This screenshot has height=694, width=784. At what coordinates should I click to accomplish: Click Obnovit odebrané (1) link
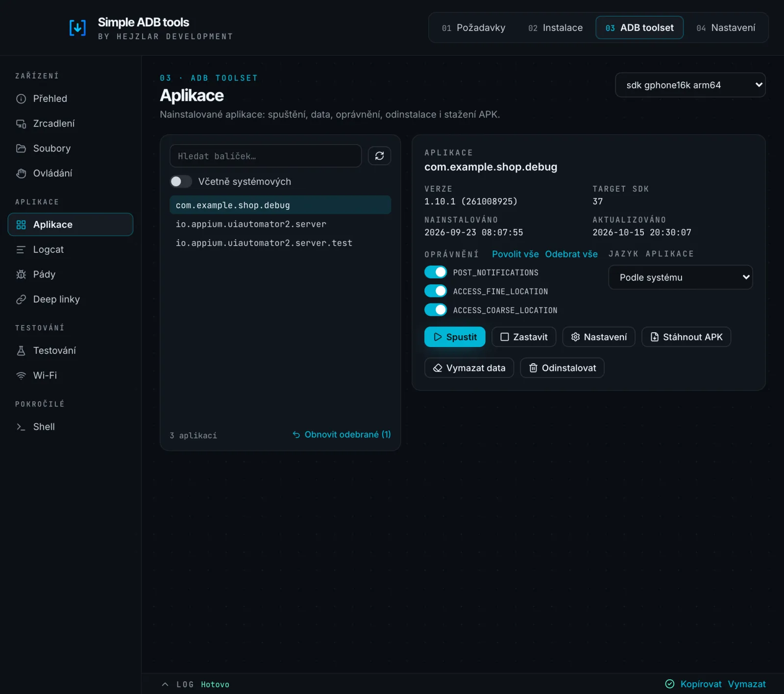pyautogui.click(x=342, y=435)
